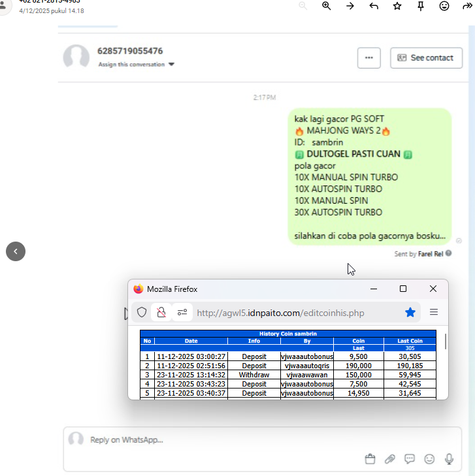Click the 14,950 coin value in row 5
The width and height of the screenshot is (475, 476).
(359, 393)
